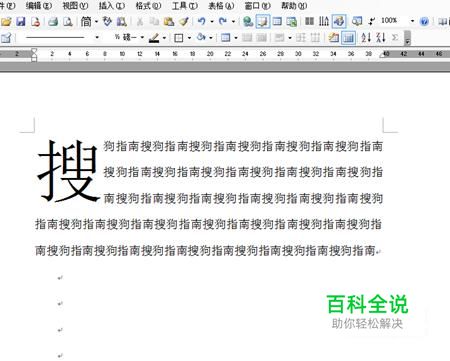Insert Hyperlink using the globe icon
This screenshot has height=361, width=450.
coord(248,22)
